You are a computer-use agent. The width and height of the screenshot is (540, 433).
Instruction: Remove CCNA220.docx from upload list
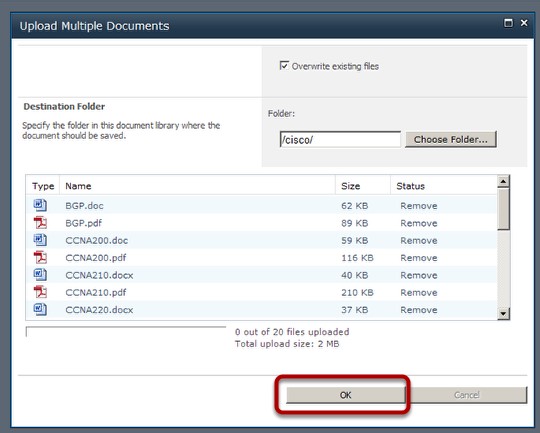418,310
